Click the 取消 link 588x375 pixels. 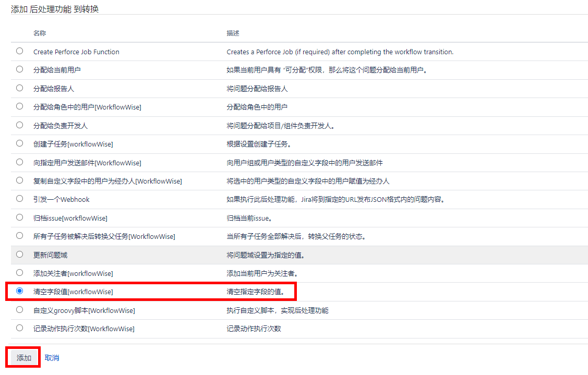point(52,358)
